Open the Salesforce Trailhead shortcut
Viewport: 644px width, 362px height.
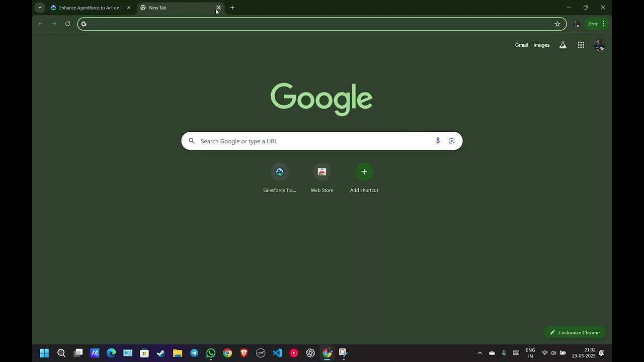click(x=280, y=178)
